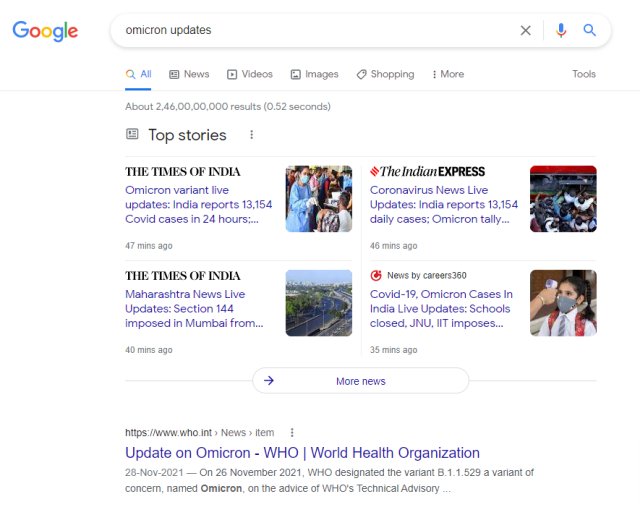Click the arrow icon in More news
The image size is (640, 515).
click(x=269, y=381)
